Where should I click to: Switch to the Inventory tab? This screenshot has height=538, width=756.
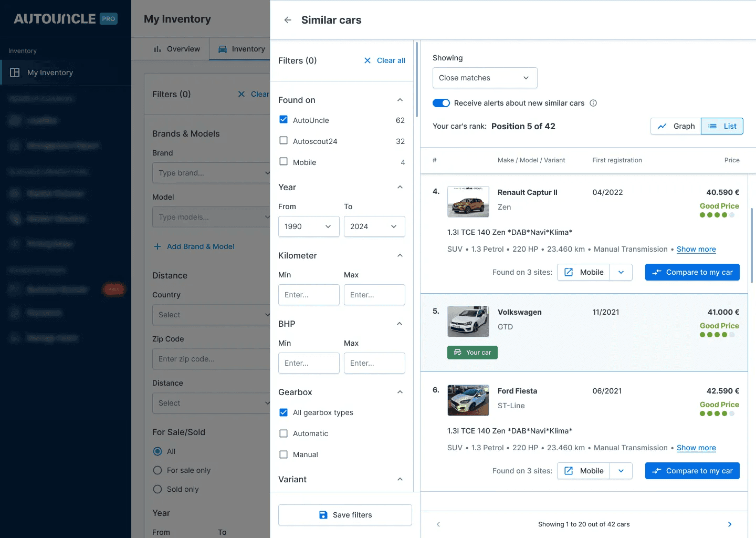pos(240,49)
